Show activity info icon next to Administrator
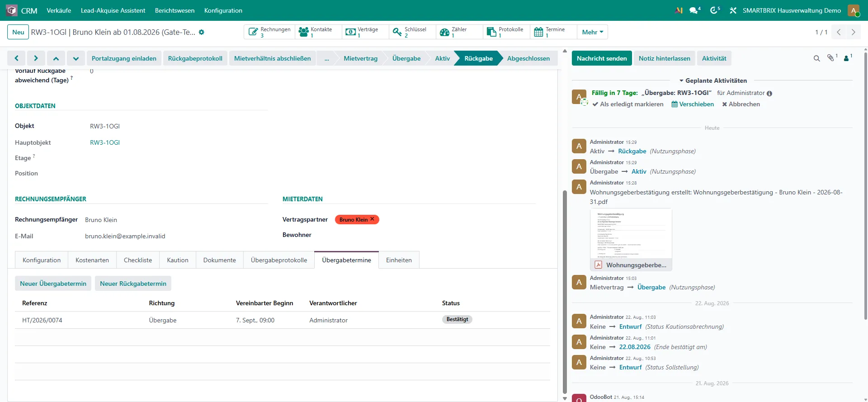 pyautogui.click(x=769, y=94)
